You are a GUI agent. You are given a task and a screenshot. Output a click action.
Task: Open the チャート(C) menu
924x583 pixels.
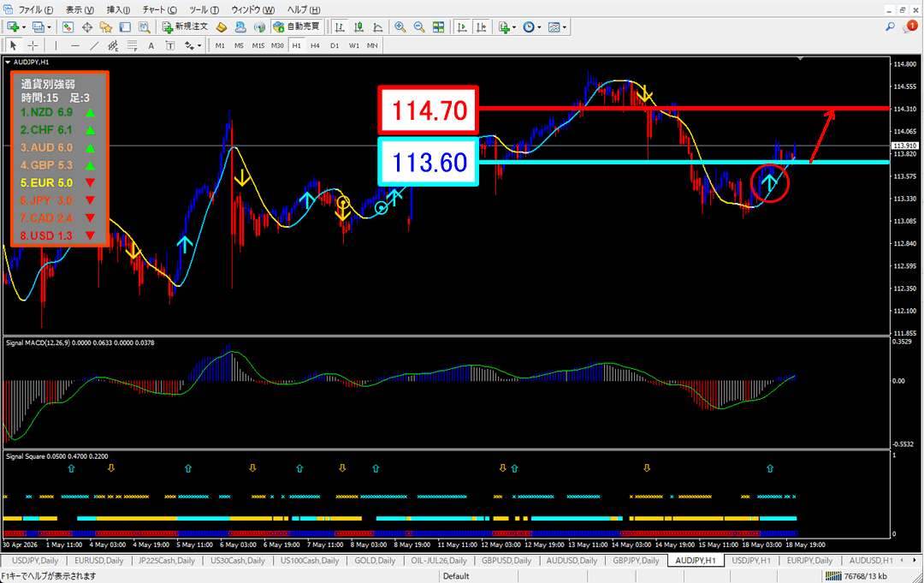[x=159, y=10]
